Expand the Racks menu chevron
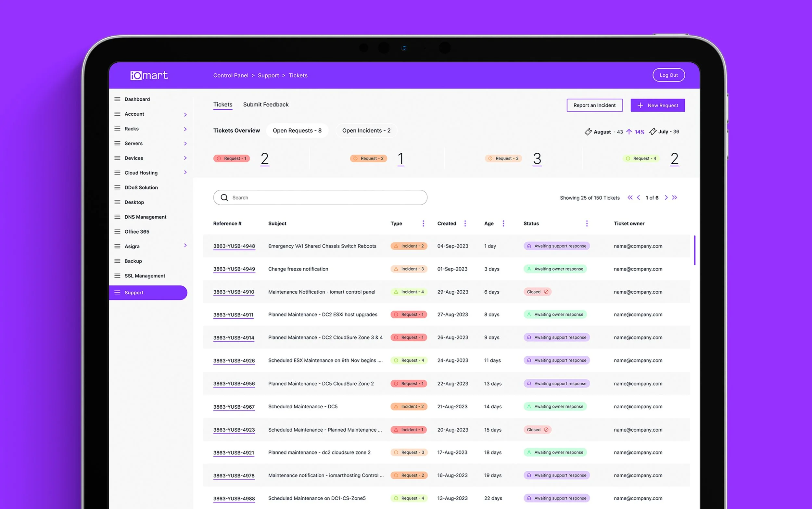The height and width of the screenshot is (509, 812). point(185,129)
